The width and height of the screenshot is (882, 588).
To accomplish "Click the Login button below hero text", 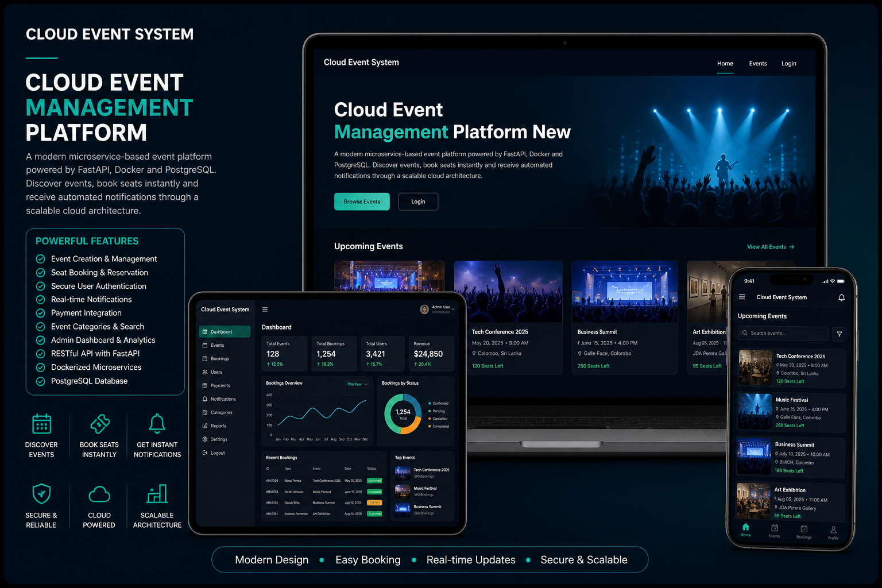I will pyautogui.click(x=418, y=202).
